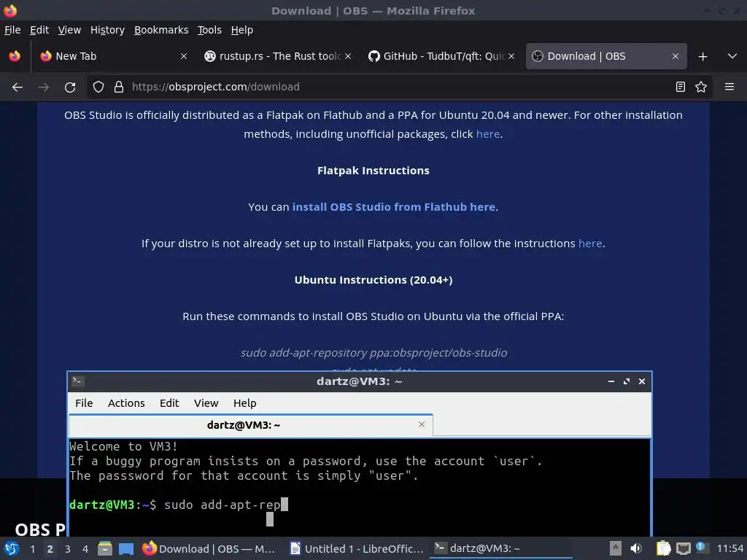Viewport: 747px width, 560px height.
Task: Go back to previous page in Firefox
Action: [18, 87]
